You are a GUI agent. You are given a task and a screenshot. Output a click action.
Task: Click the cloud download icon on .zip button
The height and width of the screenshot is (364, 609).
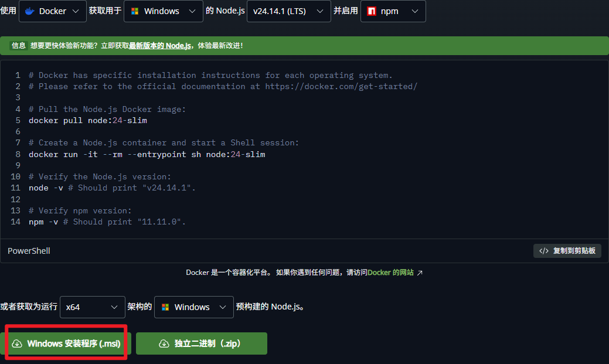[x=164, y=343]
